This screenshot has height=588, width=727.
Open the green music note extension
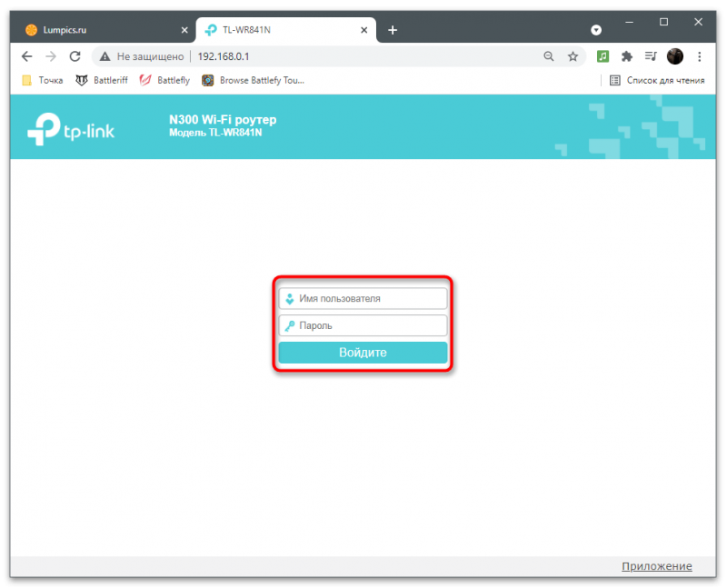tap(603, 56)
